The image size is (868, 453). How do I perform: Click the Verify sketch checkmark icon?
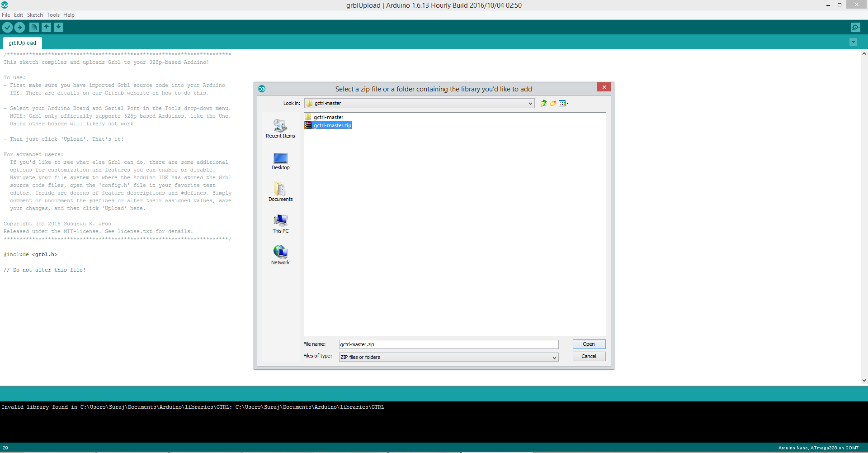coord(7,28)
